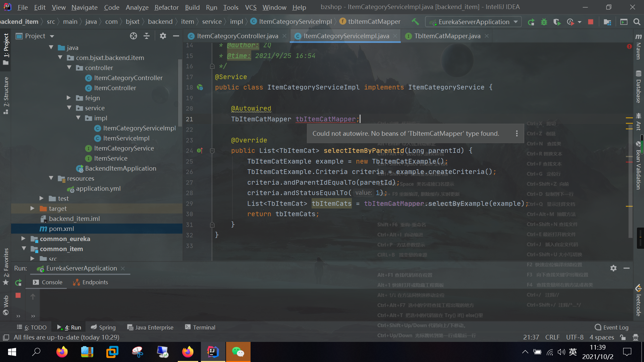Click the read-only lock icon in status bar
Image resolution: width=644 pixels, height=362 pixels.
pos(623,337)
